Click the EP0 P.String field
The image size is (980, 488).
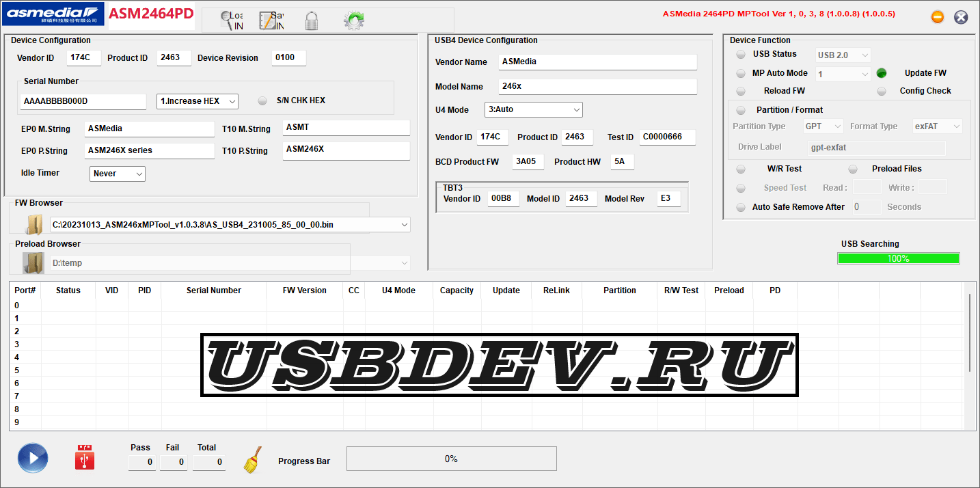[x=150, y=150]
